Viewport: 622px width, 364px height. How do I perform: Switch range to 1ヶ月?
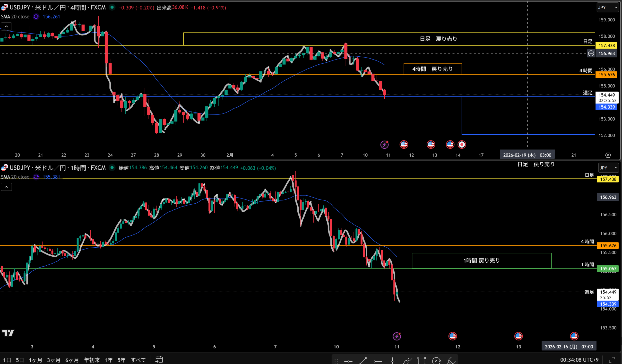tap(35, 360)
